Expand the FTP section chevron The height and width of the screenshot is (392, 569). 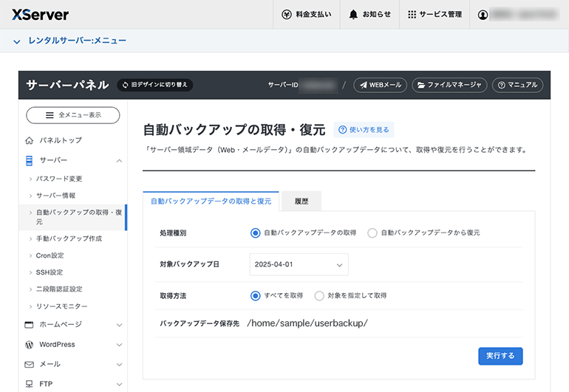point(119,385)
